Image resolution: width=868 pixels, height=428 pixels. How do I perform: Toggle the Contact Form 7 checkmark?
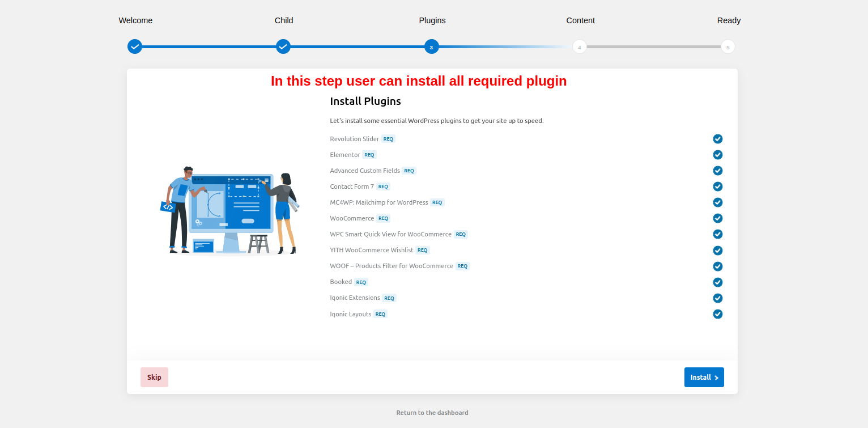click(718, 187)
